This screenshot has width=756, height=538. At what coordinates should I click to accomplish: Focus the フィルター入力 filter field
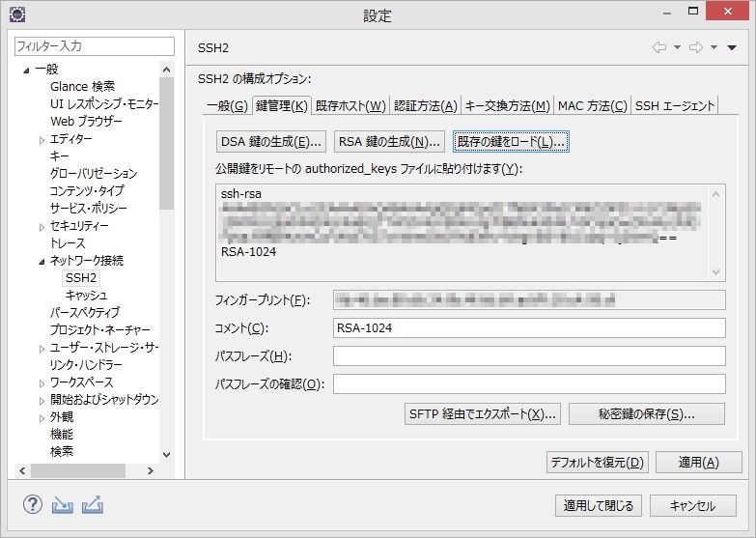tap(95, 46)
